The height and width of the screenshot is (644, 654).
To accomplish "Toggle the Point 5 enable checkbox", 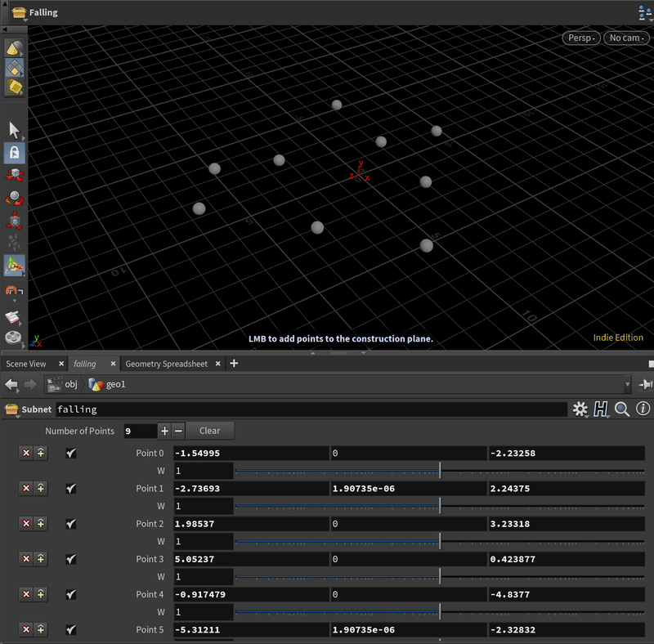I will pos(71,630).
